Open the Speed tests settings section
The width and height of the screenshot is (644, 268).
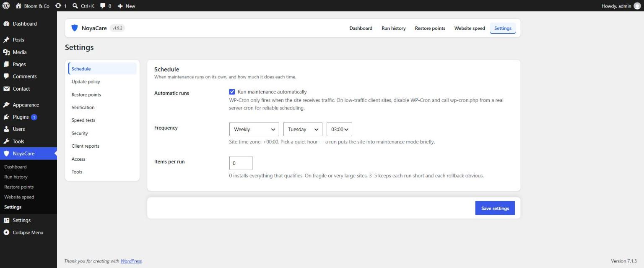(102, 120)
